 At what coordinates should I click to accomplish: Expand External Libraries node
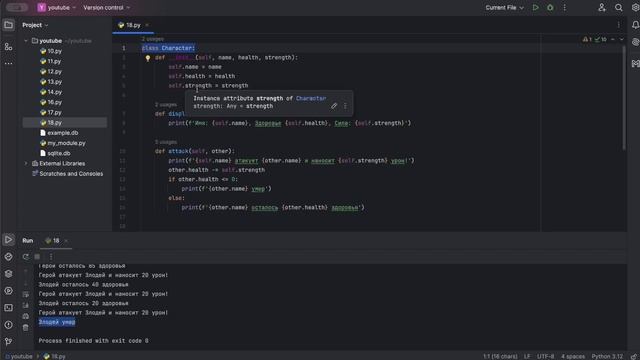(x=26, y=163)
